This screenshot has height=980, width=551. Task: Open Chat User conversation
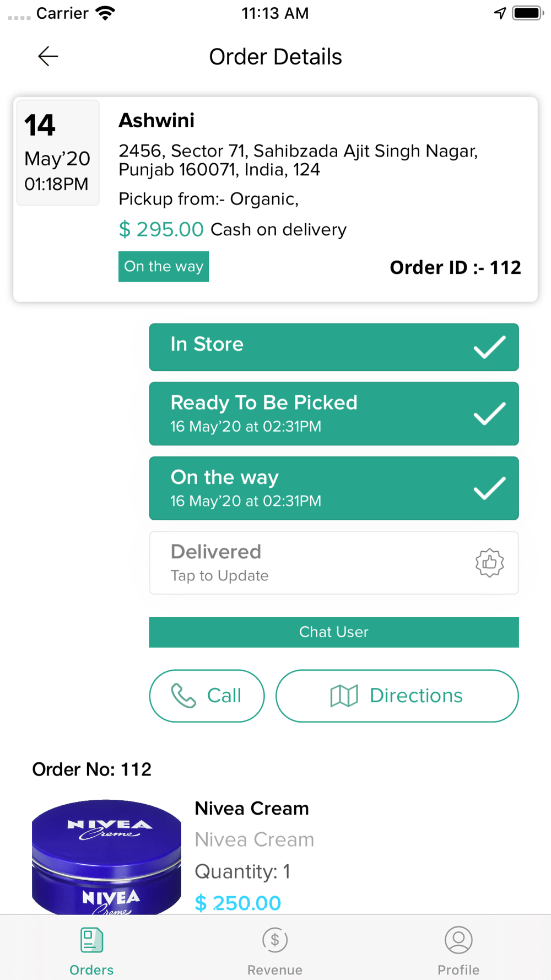point(334,632)
